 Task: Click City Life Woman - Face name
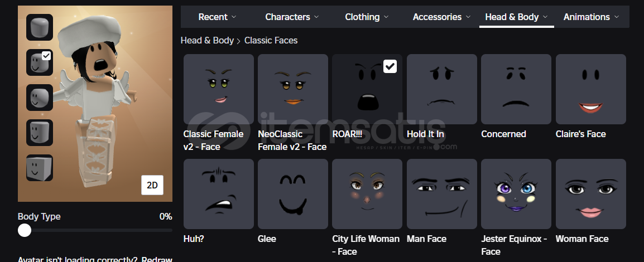pyautogui.click(x=366, y=245)
